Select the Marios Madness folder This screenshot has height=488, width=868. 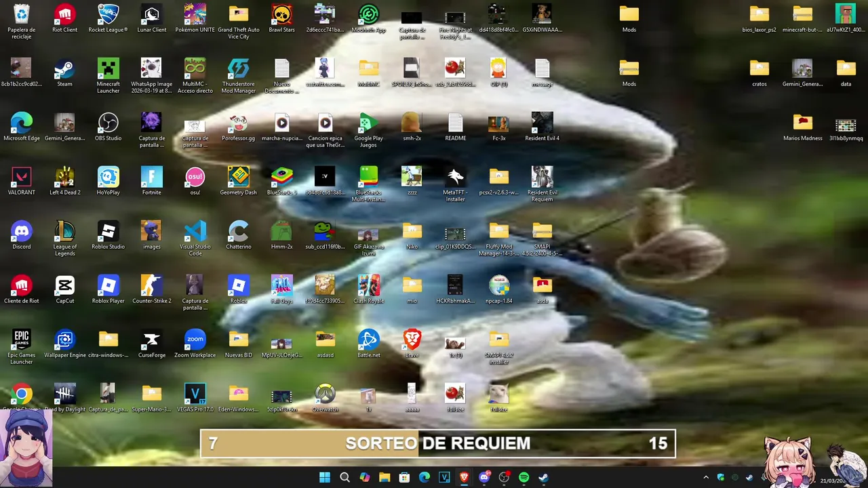[802, 127]
